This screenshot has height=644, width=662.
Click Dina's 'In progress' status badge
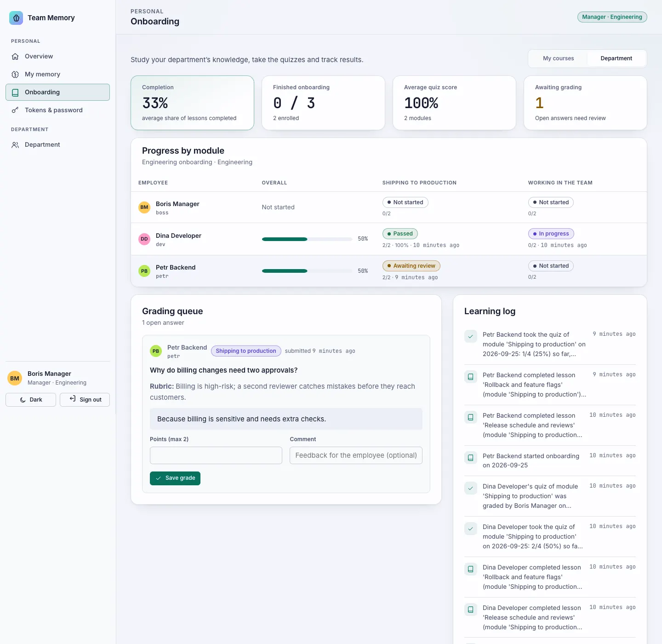click(x=551, y=234)
